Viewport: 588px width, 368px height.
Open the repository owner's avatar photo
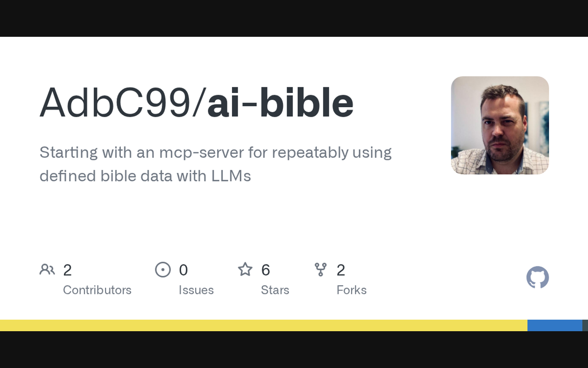coord(500,125)
